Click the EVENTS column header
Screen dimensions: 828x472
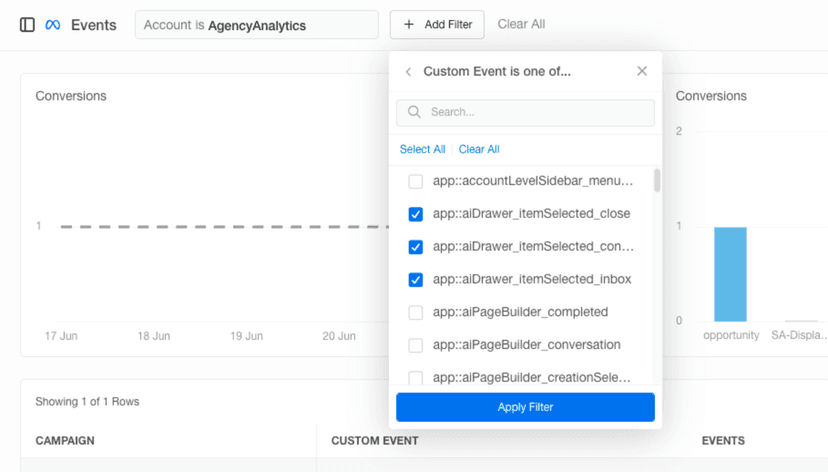pyautogui.click(x=723, y=441)
